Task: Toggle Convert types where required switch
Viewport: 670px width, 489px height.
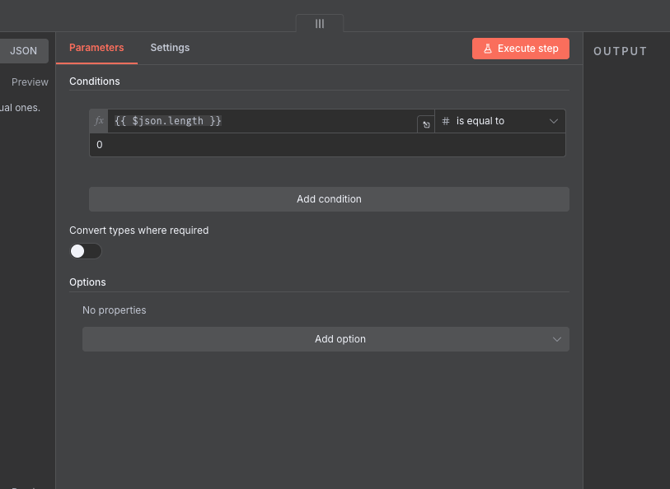Action: pyautogui.click(x=85, y=251)
